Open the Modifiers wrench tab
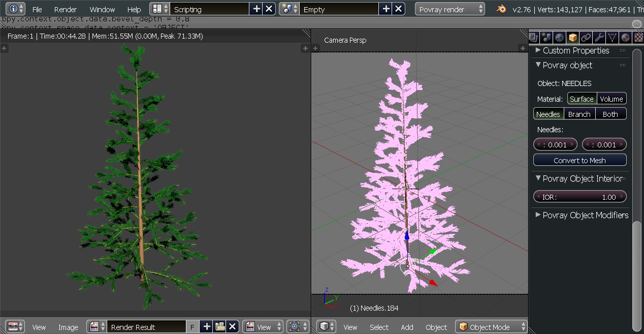Viewport: 644px width, 334px height. tap(599, 38)
